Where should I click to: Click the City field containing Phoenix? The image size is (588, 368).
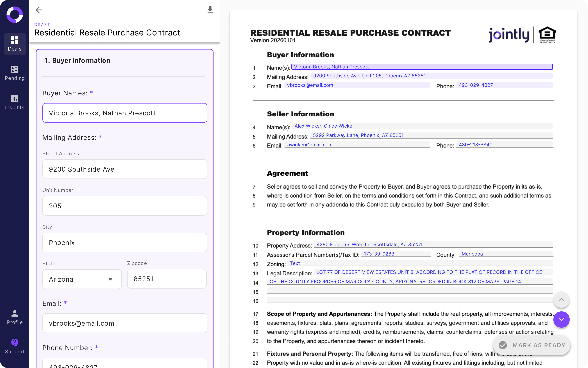pyautogui.click(x=125, y=243)
